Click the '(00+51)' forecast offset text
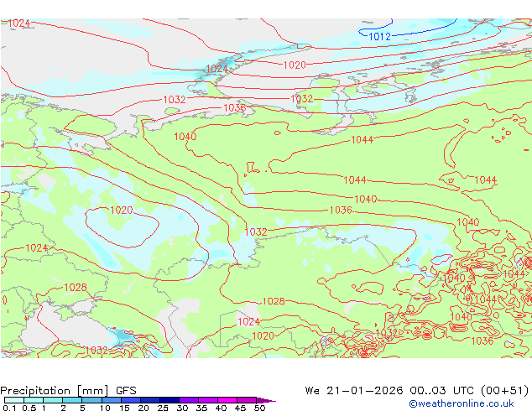532x411 pixels. point(504,391)
